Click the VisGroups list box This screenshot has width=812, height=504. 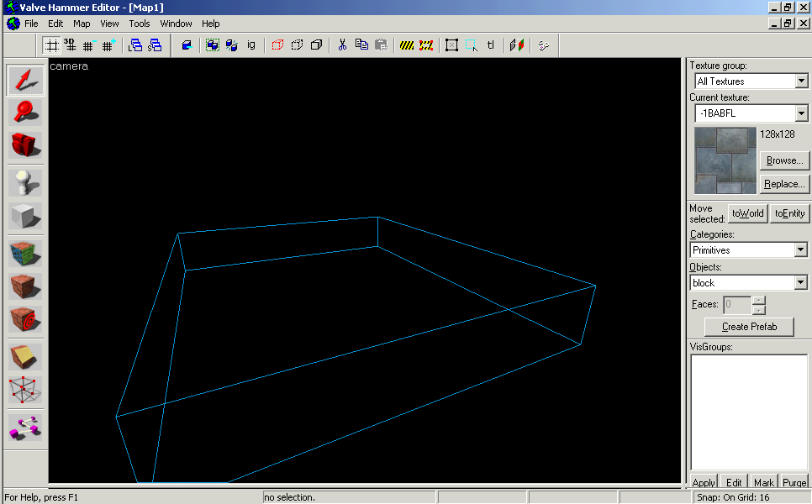749,412
